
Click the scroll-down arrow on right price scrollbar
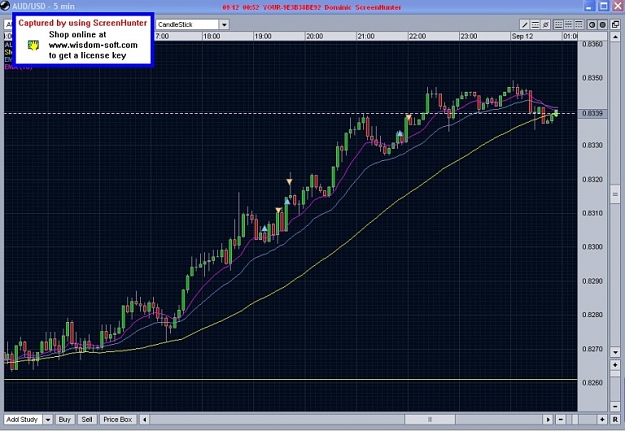point(615,352)
